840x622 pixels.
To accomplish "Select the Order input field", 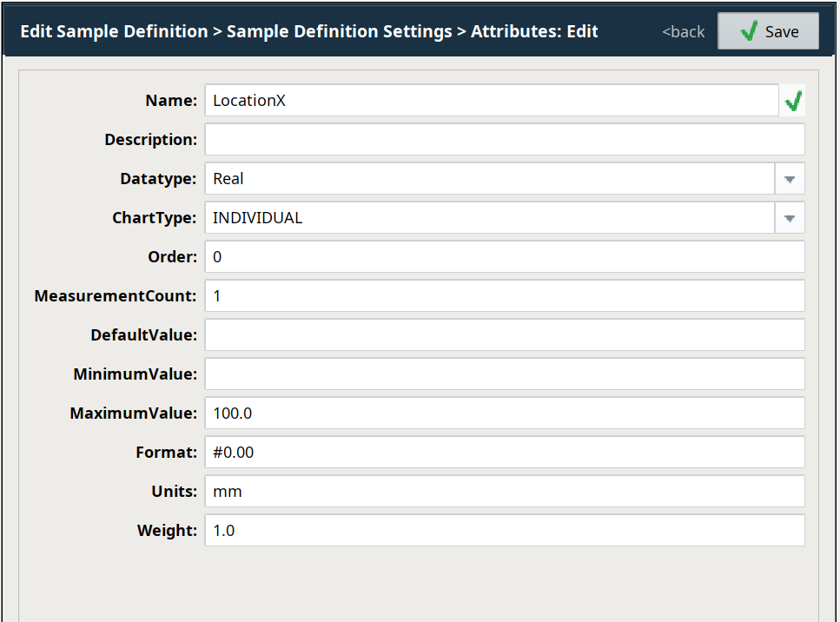I will click(x=505, y=257).
